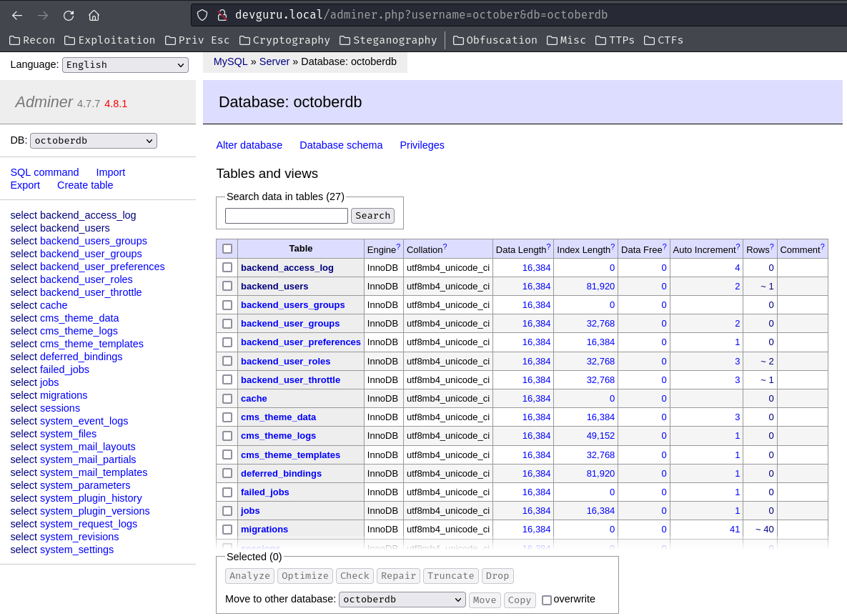Check the backend_users row checkbox
This screenshot has width=847, height=616.
(227, 286)
